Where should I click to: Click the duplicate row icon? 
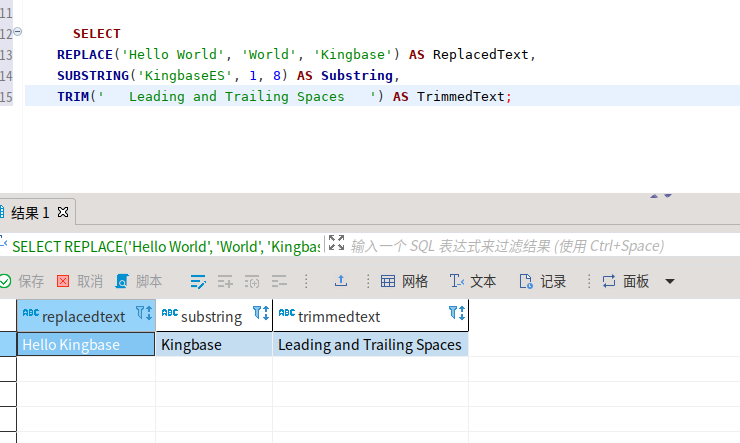252,281
